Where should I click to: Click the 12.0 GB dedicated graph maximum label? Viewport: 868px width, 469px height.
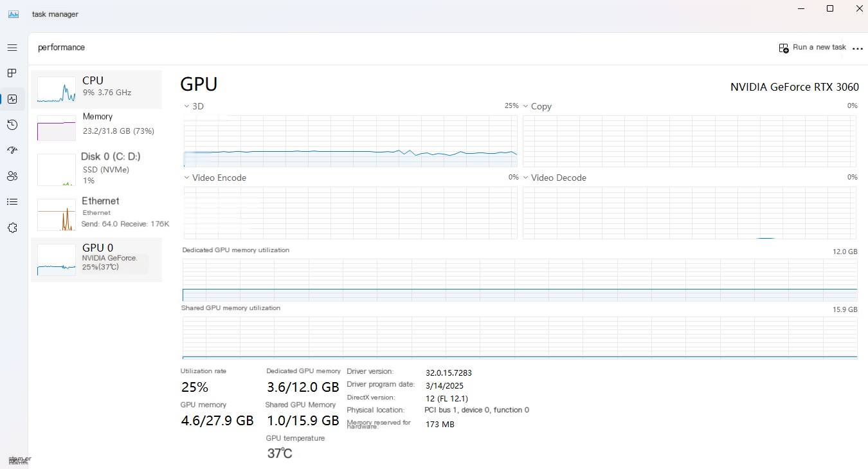[x=845, y=252]
